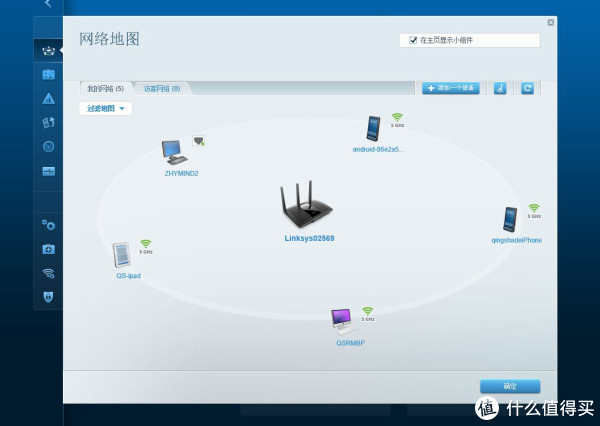Close the network map dialog

point(551,23)
